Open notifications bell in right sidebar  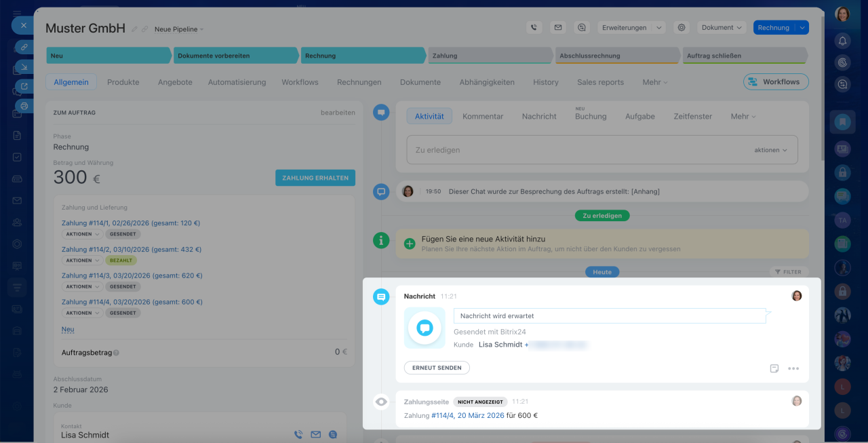[x=843, y=41]
